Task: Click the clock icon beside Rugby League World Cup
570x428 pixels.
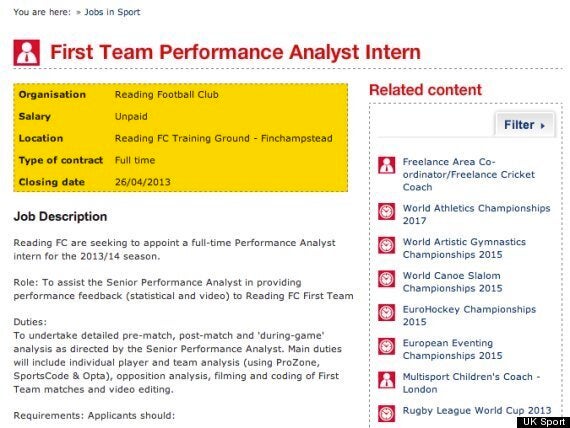Action: (x=386, y=414)
